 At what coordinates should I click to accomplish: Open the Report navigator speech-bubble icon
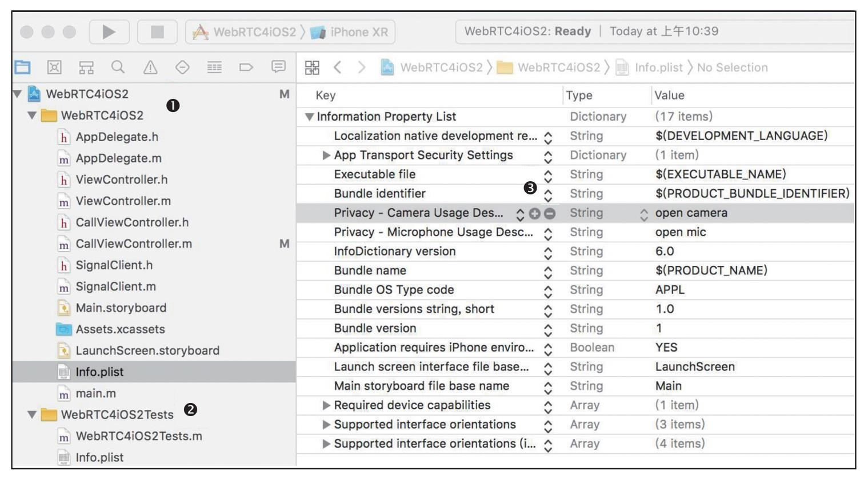278,67
